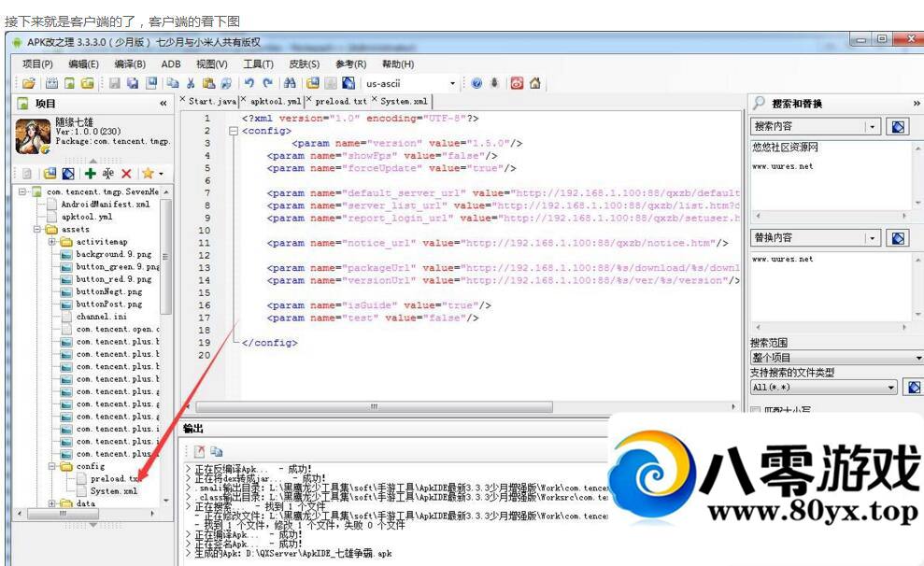Click the open project folder toolbar icon
924x566 pixels.
tap(29, 83)
